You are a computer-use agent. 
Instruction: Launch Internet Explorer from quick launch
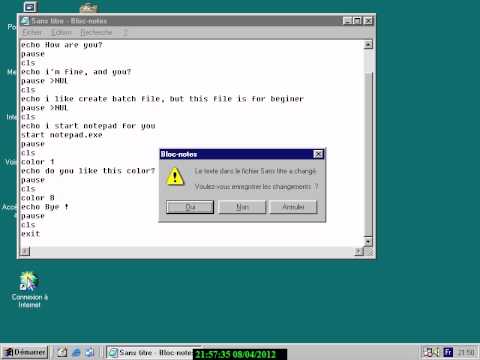pyautogui.click(x=76, y=352)
